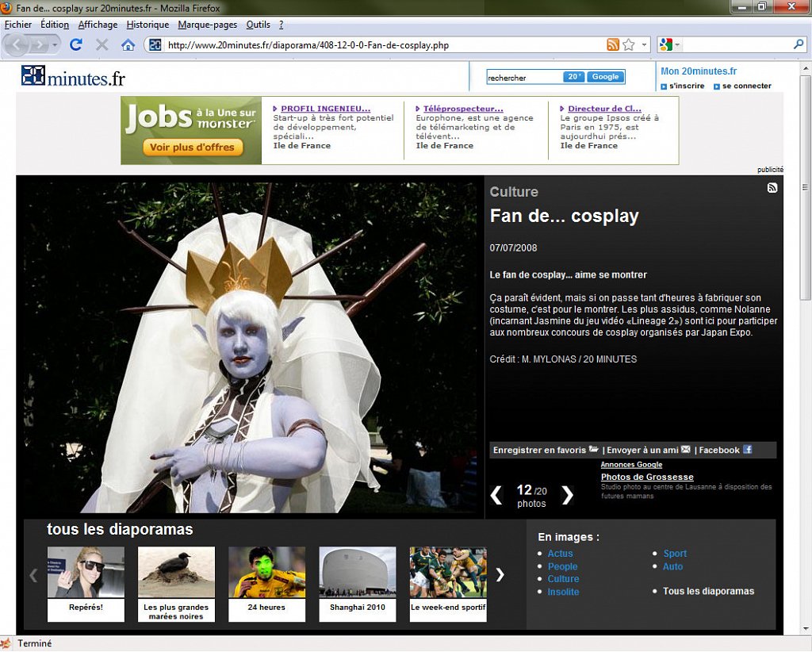Click the People category link
This screenshot has height=652, width=812.
[x=562, y=566]
